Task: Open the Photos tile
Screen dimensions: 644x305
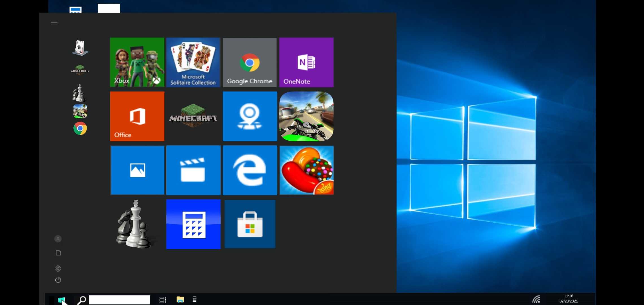Action: coord(137,170)
